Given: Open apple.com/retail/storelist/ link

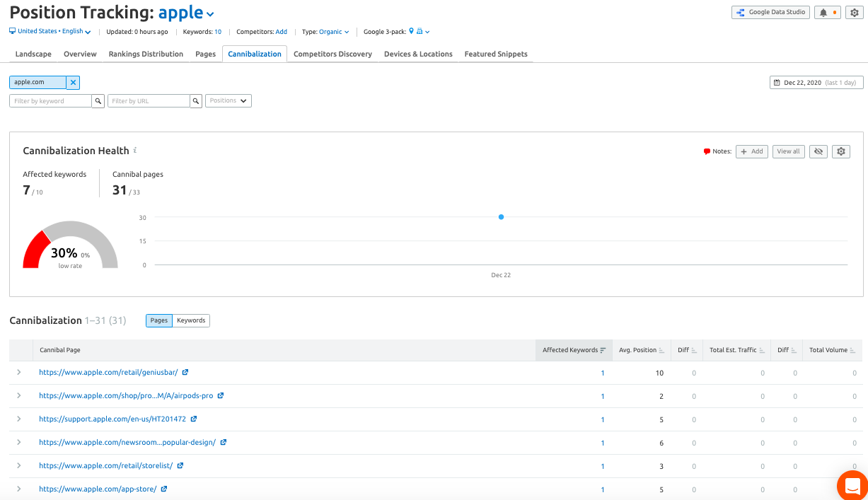Looking at the screenshot, I should coord(106,466).
